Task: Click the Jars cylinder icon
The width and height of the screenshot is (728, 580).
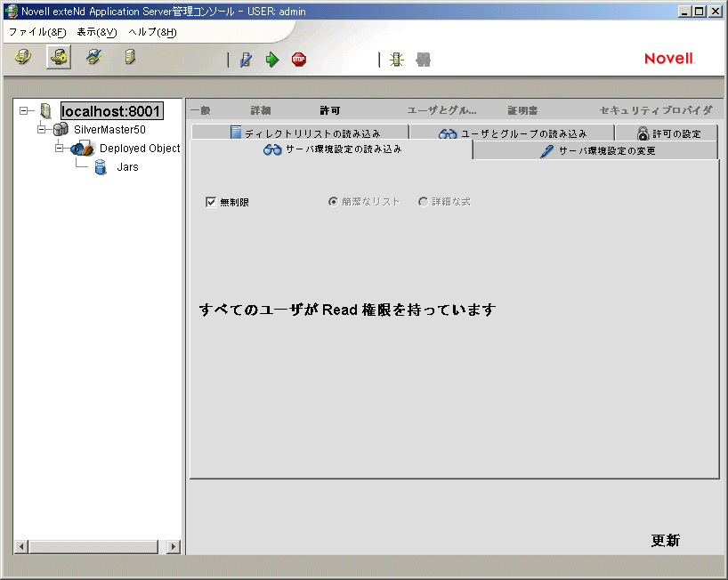Action: [x=101, y=167]
